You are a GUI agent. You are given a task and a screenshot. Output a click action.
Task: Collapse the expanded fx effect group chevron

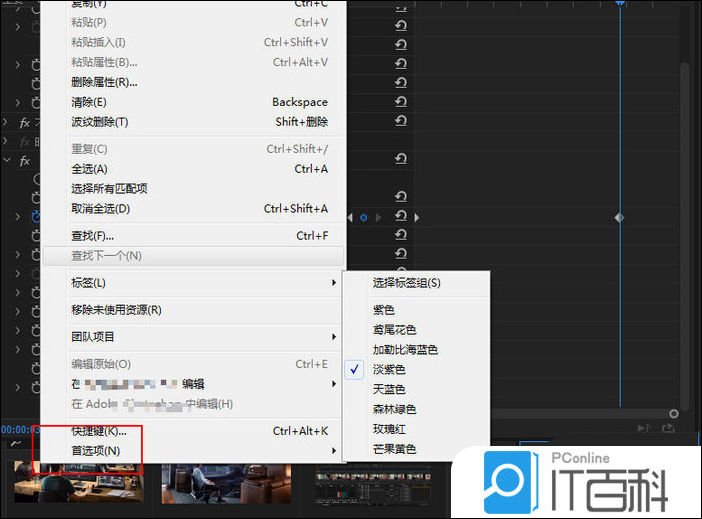pos(7,159)
